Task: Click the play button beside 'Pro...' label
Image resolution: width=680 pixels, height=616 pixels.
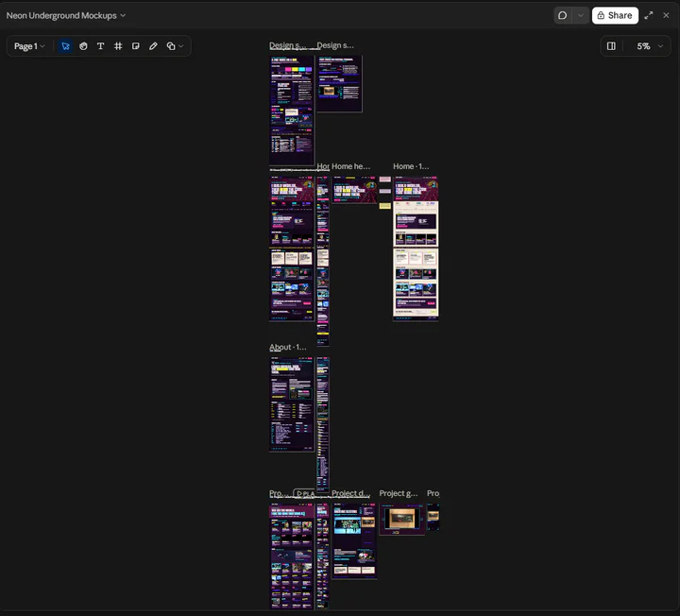Action: pos(304,493)
